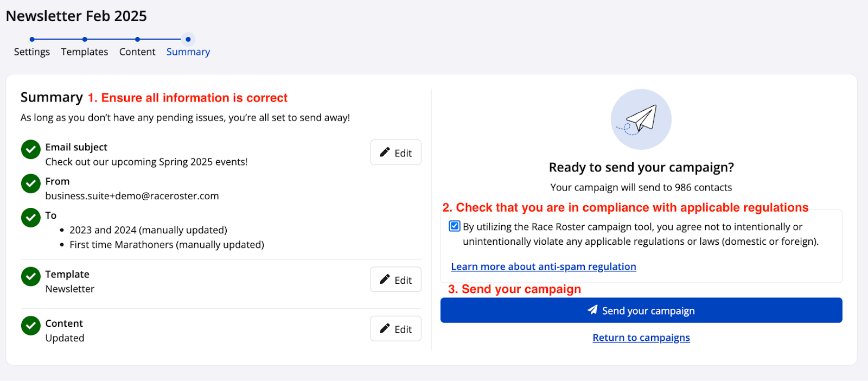
Task: Click the paper airplane illustration icon
Action: point(641,119)
